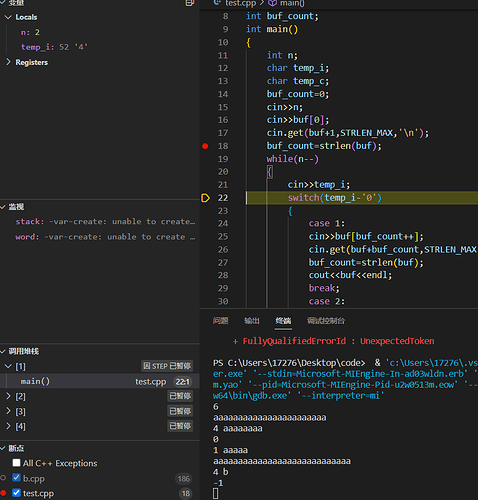This screenshot has height=500, width=478.
Task: Click the red breakpoint indicator beside test.cpp
Action: [x=3, y=493]
